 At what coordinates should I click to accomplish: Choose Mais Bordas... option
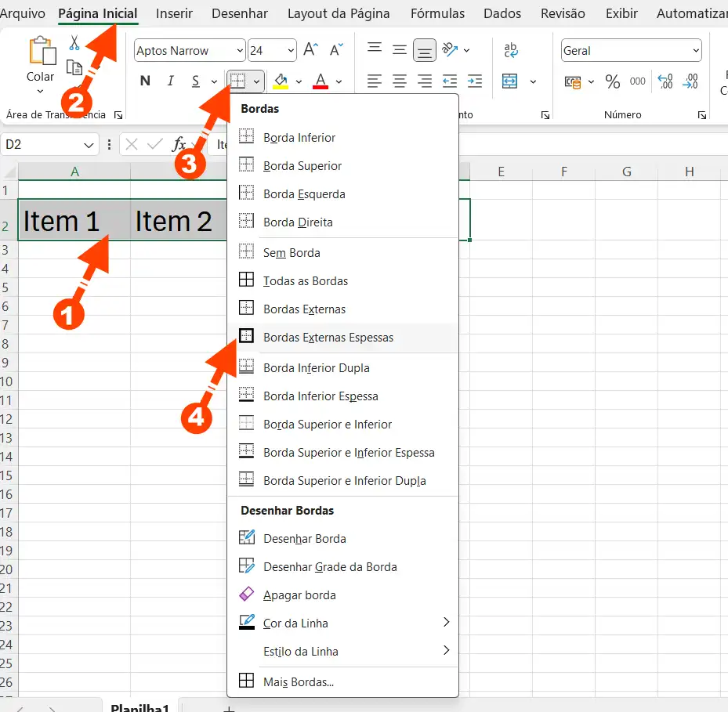click(299, 682)
